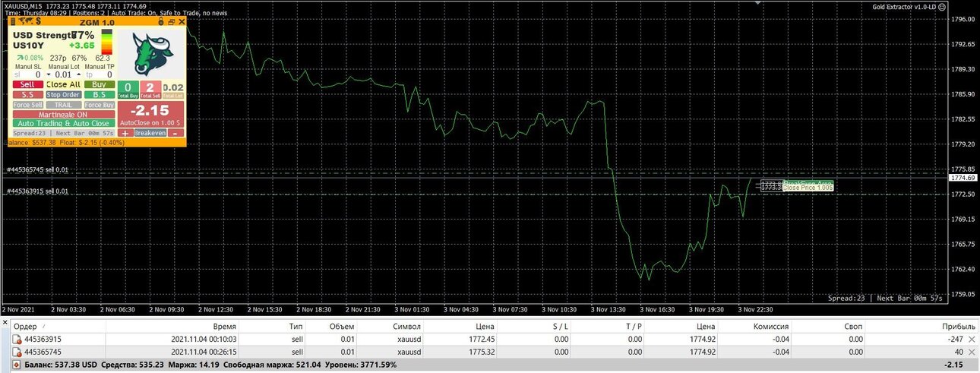Click the Manual TP input field
The width and height of the screenshot is (980, 373).
[100, 74]
